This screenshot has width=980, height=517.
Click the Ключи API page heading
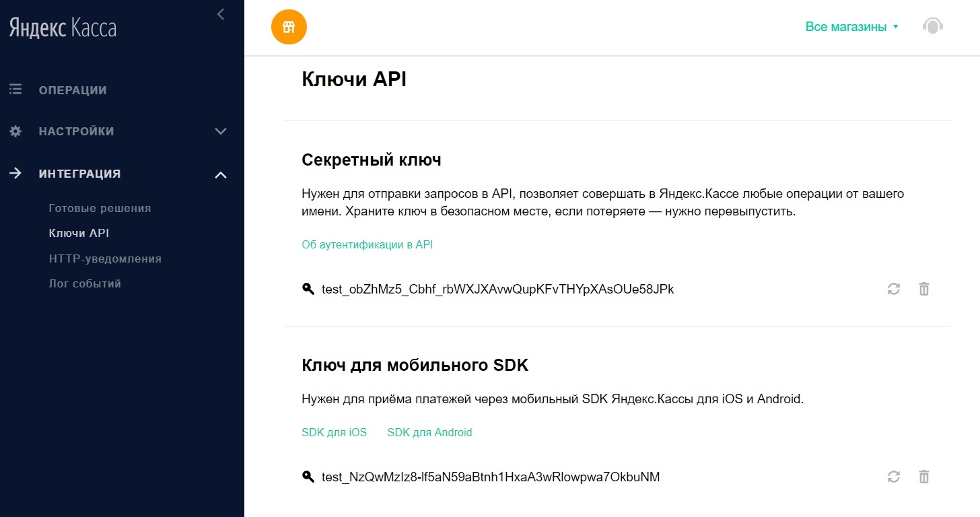coord(354,79)
